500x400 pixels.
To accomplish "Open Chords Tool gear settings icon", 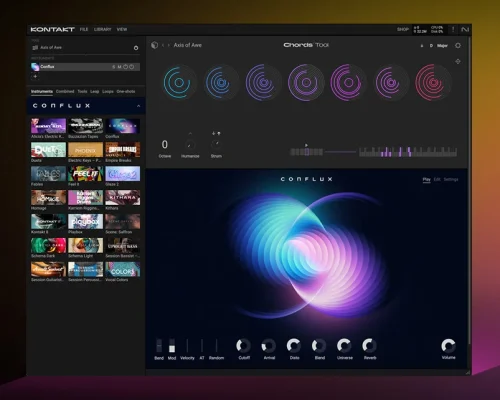I will [x=458, y=45].
